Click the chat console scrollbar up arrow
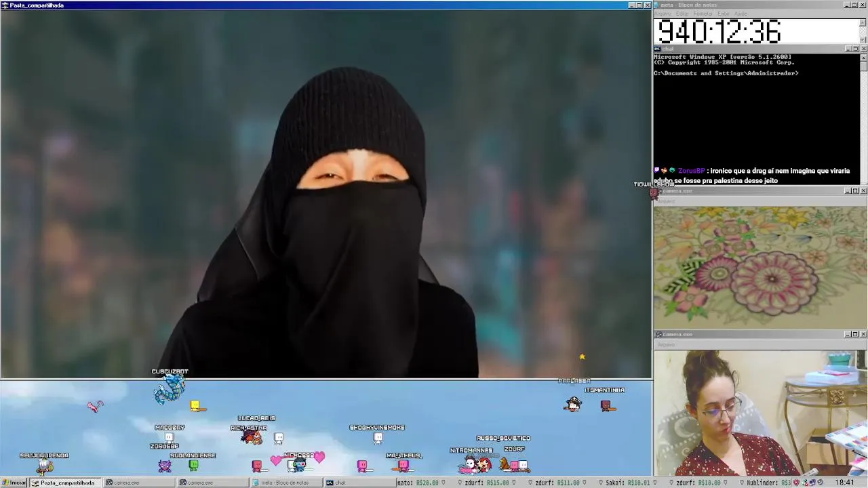 point(863,57)
